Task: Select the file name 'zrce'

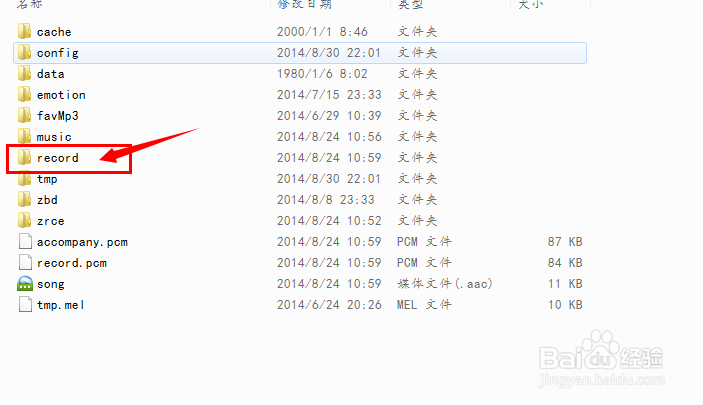Action: pyautogui.click(x=50, y=221)
